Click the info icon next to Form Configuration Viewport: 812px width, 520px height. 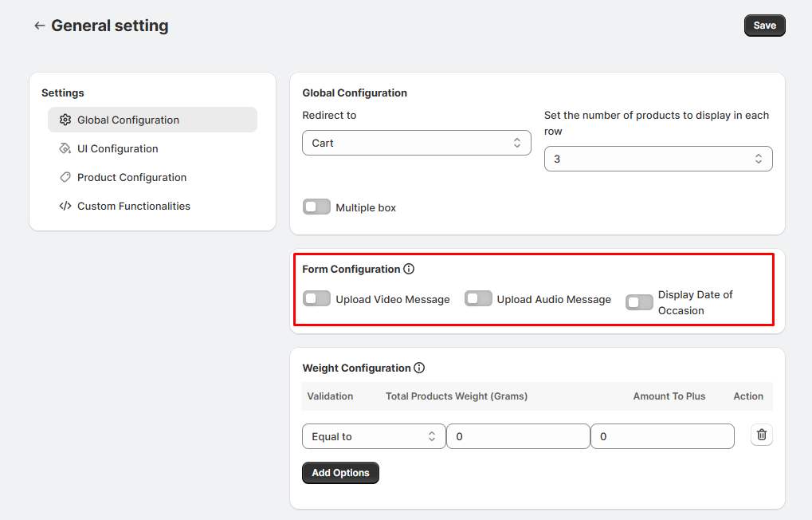point(409,270)
